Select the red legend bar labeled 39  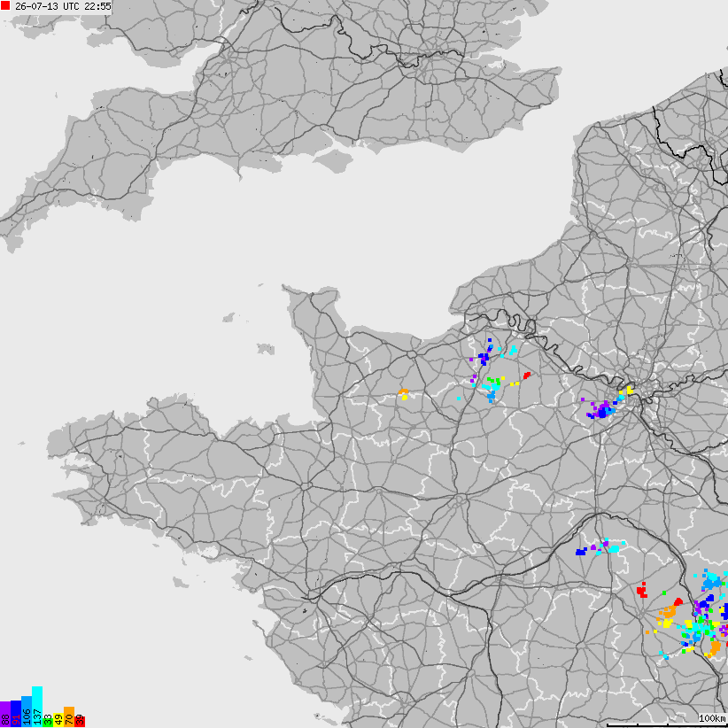coord(80,721)
